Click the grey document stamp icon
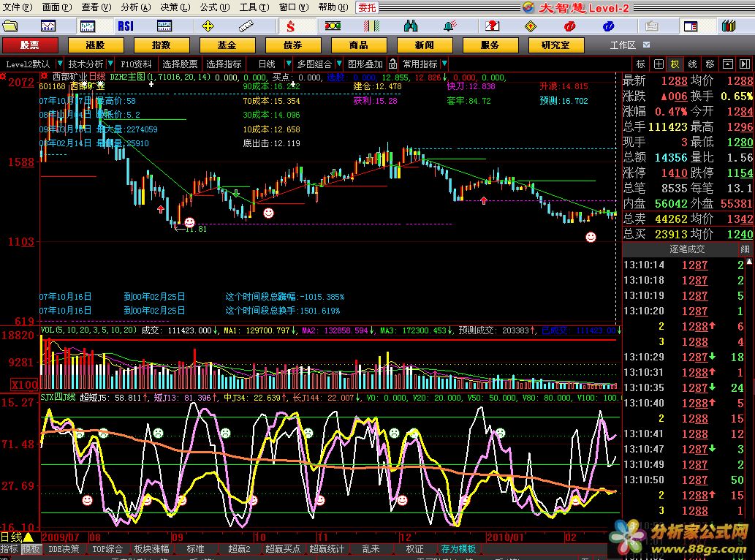Image resolution: width=755 pixels, height=560 pixels. [652, 26]
